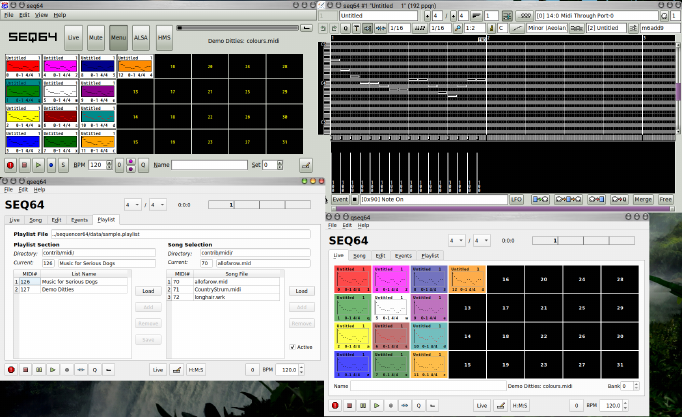Click the Name text field in seq64 main window

[208, 164]
